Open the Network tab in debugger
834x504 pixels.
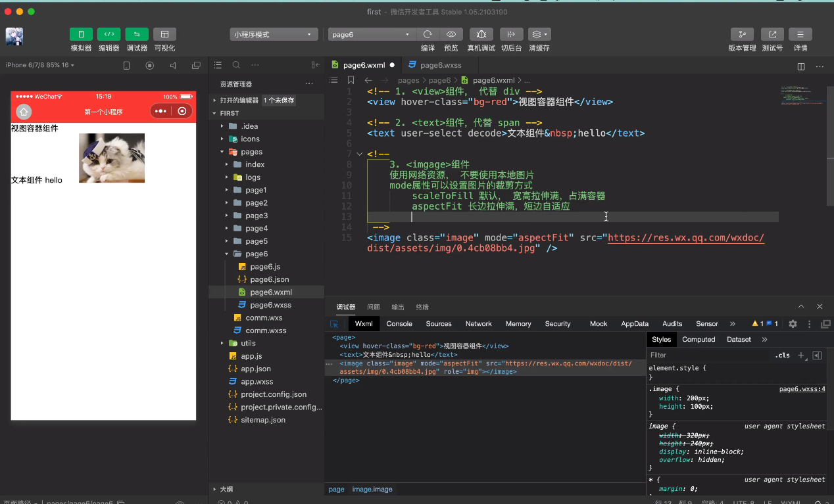[x=478, y=324]
